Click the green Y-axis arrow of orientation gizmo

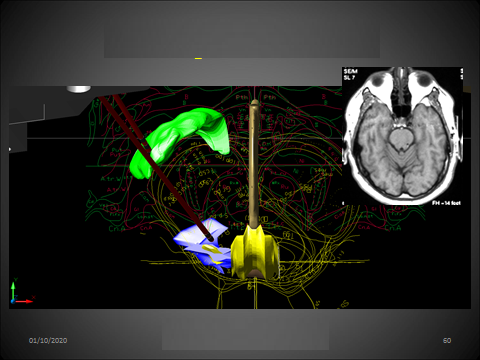tap(13, 289)
